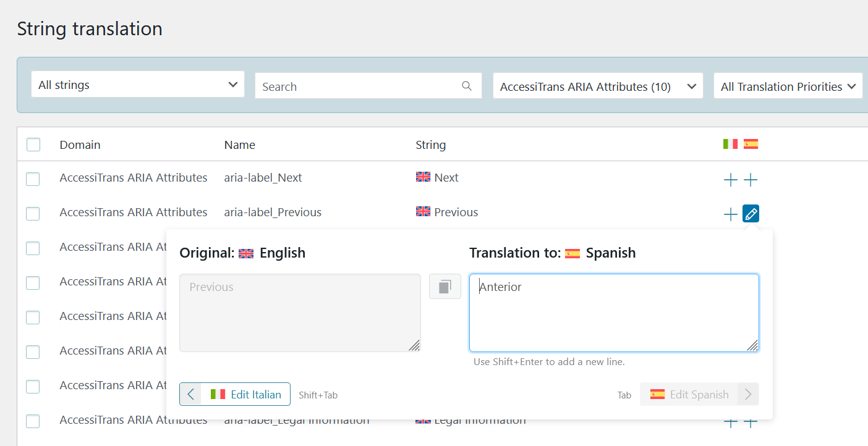This screenshot has height=446, width=868.
Task: Click the disabled Edit Spanish button
Action: click(699, 394)
